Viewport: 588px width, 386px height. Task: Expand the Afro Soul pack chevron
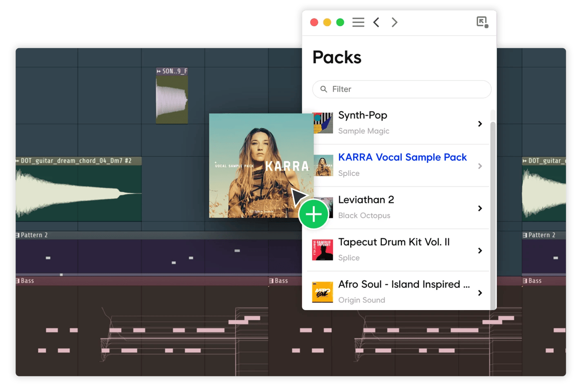pyautogui.click(x=480, y=293)
